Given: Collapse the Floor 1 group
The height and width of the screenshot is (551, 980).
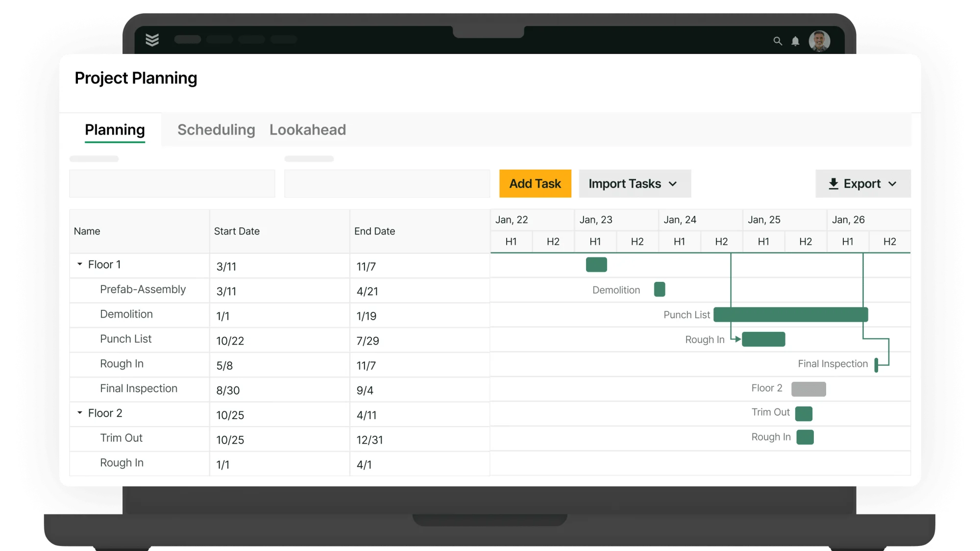Looking at the screenshot, I should pos(80,264).
